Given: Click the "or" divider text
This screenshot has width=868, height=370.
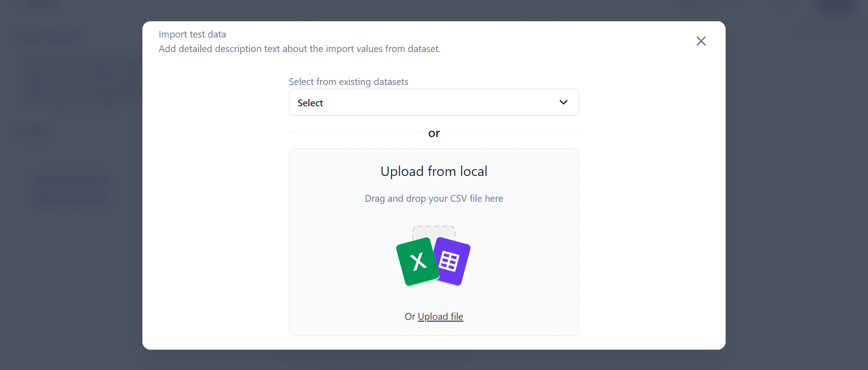Looking at the screenshot, I should (x=434, y=133).
